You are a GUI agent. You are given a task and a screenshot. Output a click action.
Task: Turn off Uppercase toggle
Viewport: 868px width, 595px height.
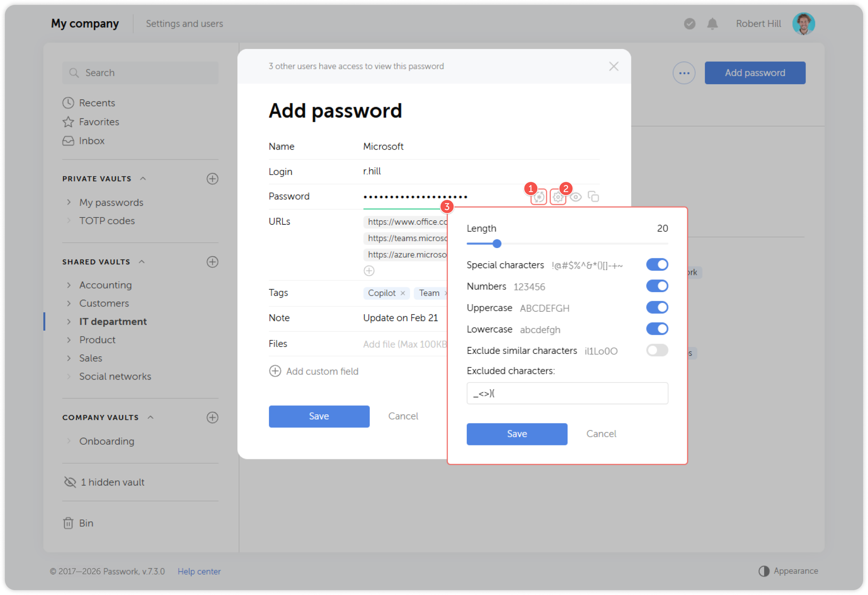coord(657,307)
